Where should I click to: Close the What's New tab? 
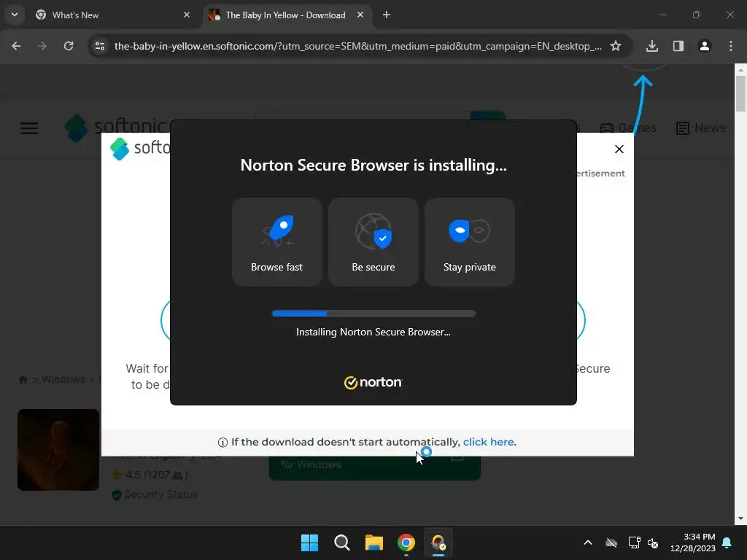tap(186, 15)
